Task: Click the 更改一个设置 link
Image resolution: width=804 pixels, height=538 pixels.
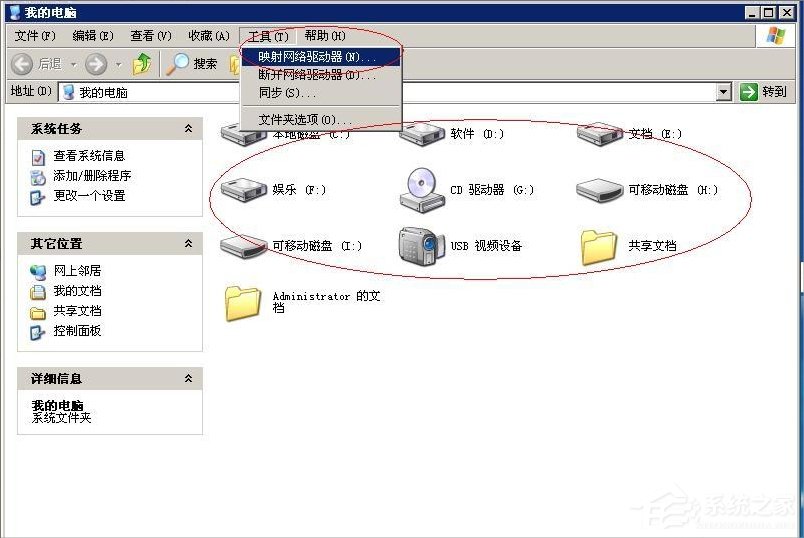Action: point(89,196)
